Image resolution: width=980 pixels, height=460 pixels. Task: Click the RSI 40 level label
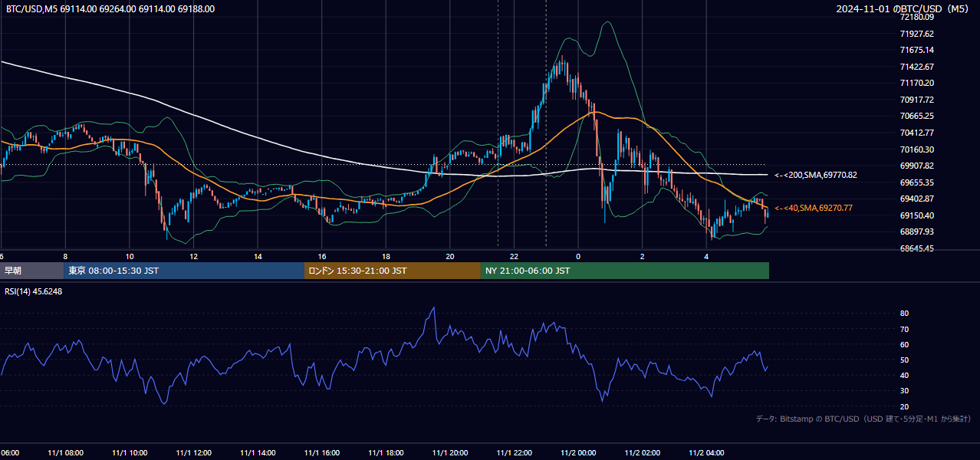click(904, 375)
